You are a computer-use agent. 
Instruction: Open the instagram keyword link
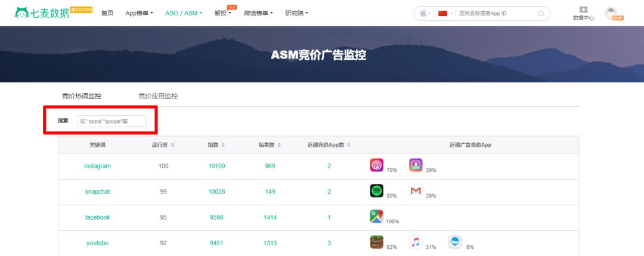[97, 166]
